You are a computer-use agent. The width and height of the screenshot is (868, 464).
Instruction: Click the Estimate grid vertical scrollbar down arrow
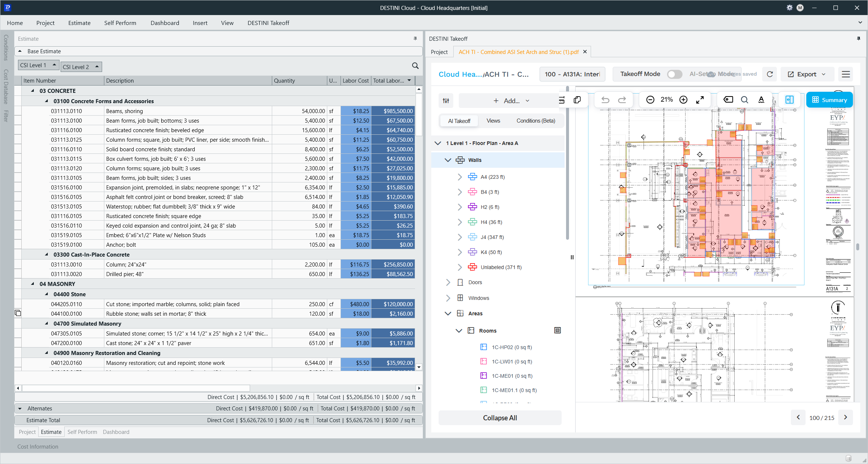(419, 367)
